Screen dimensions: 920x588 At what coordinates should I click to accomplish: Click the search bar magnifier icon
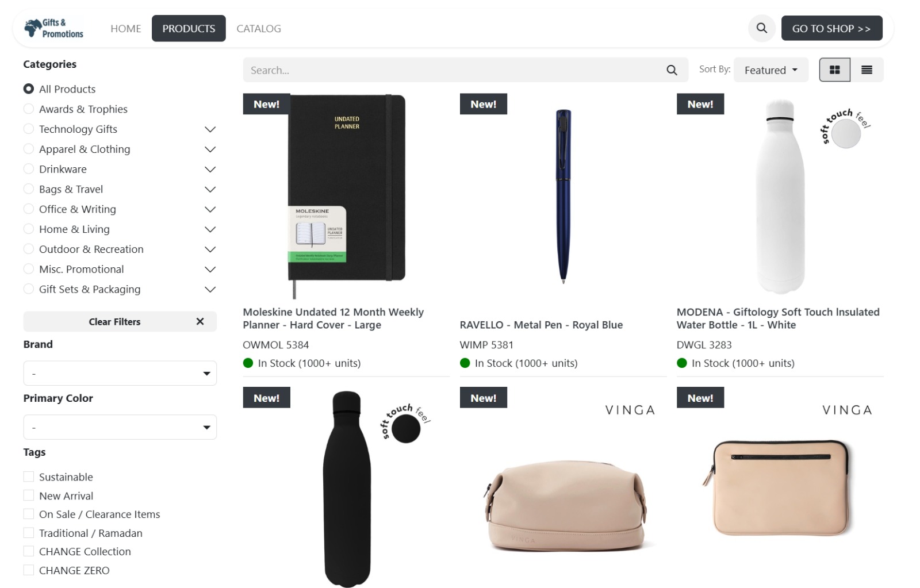coord(672,70)
